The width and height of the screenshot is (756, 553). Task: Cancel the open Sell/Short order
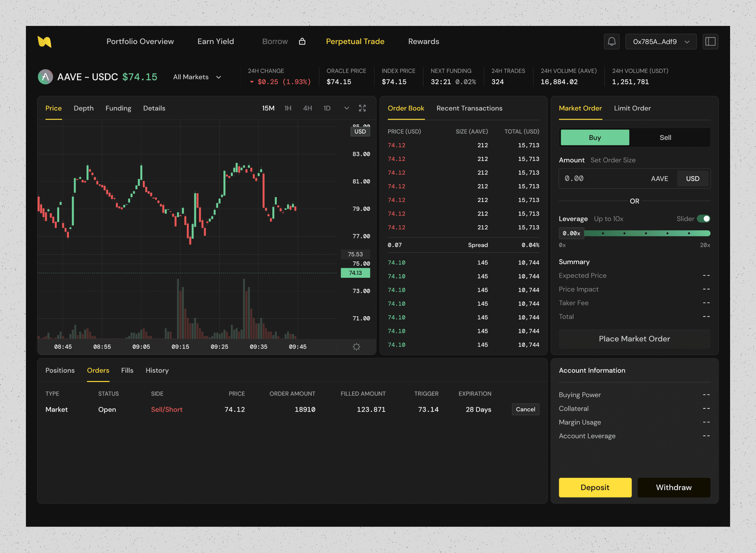pyautogui.click(x=525, y=409)
